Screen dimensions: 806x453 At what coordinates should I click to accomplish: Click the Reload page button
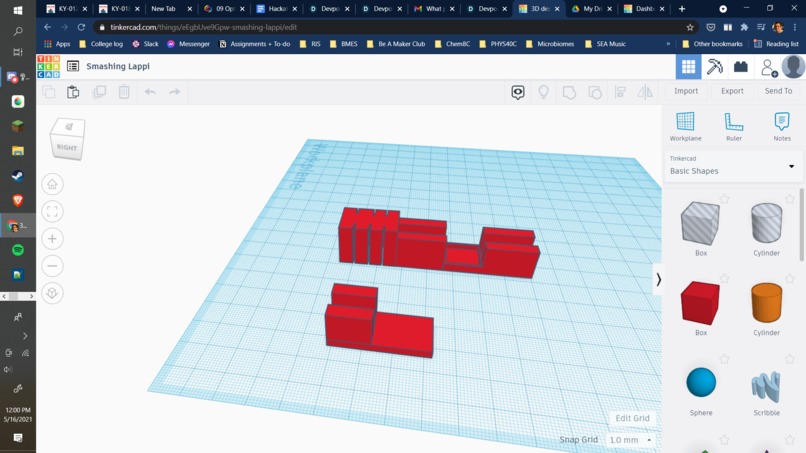(81, 27)
